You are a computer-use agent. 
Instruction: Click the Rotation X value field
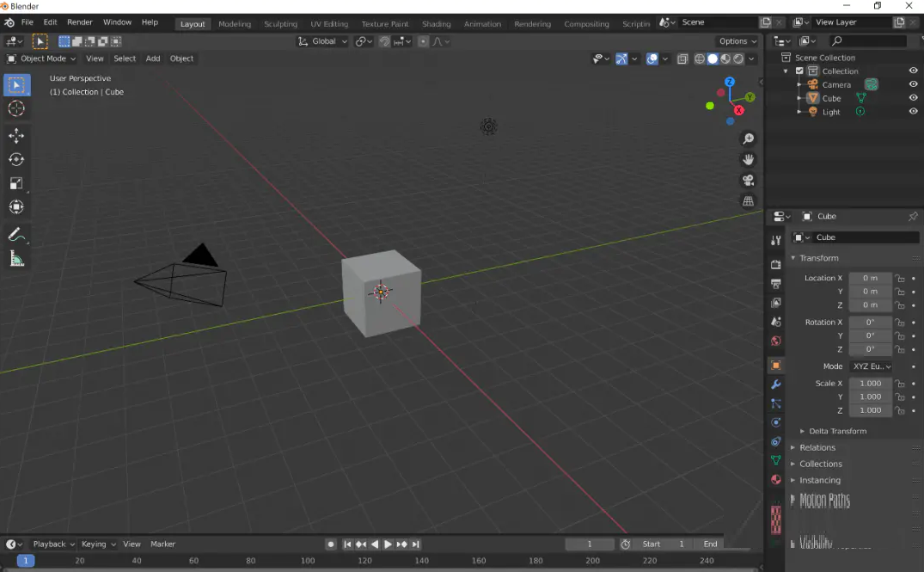(x=871, y=322)
